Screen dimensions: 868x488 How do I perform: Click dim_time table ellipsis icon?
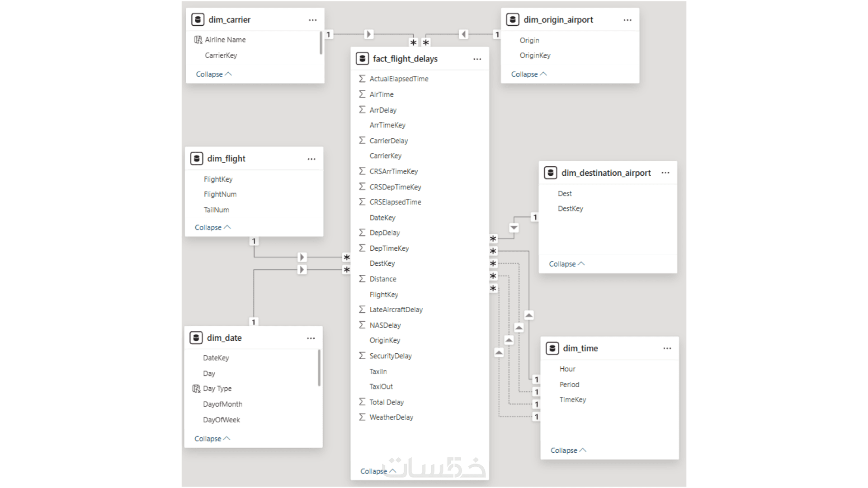(667, 348)
